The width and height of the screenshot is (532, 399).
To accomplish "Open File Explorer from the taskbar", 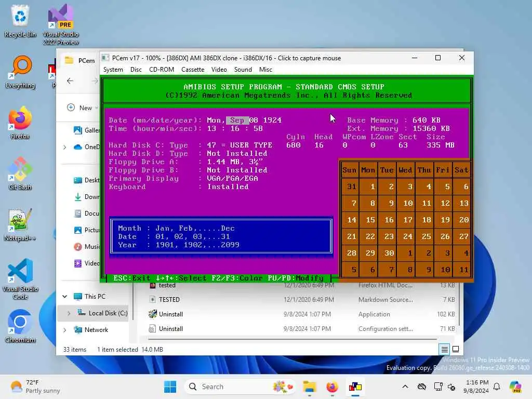I will [x=310, y=387].
